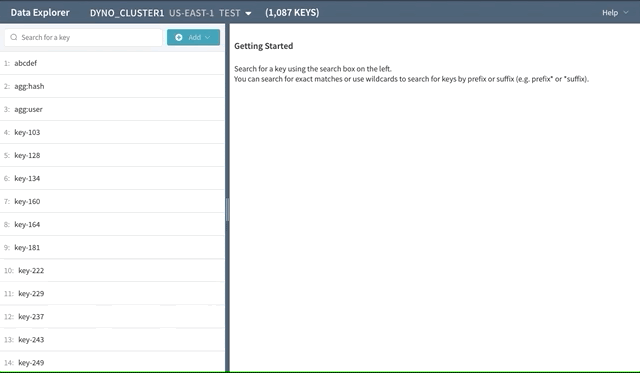Click the 1,087 KEYS count label
Image resolution: width=640 pixels, height=373 pixels.
click(292, 13)
